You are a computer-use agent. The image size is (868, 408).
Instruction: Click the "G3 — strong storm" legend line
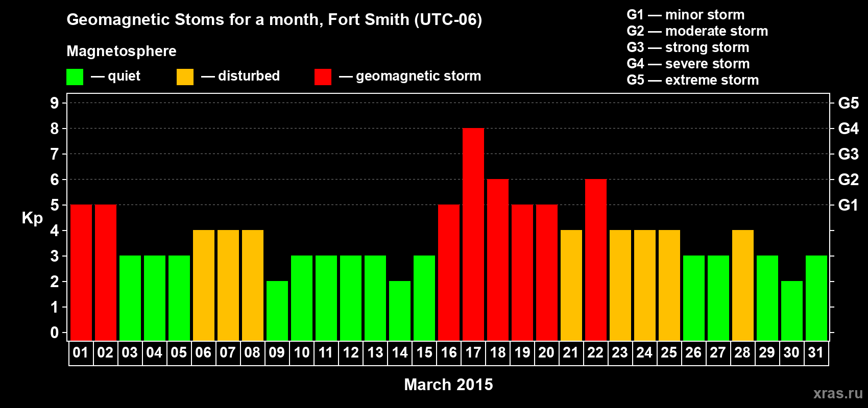point(688,47)
